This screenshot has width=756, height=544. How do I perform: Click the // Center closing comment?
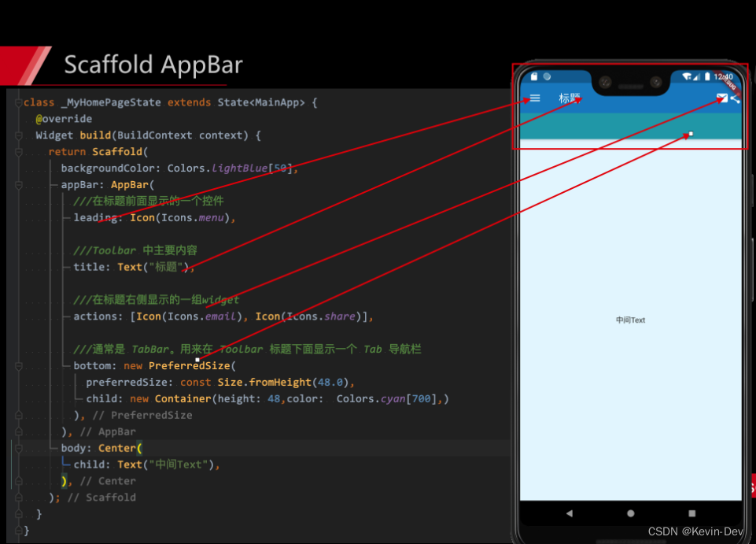pyautogui.click(x=108, y=481)
